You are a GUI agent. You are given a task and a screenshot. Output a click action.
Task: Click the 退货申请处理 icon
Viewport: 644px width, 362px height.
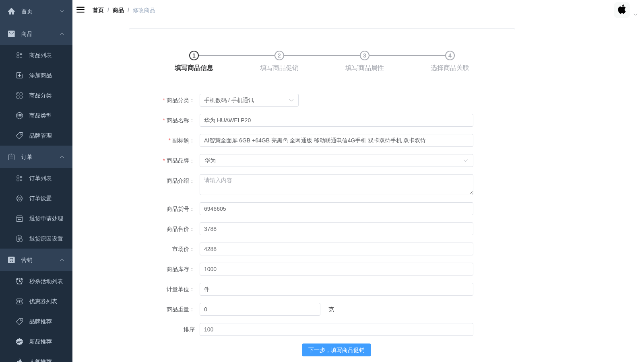tap(19, 218)
